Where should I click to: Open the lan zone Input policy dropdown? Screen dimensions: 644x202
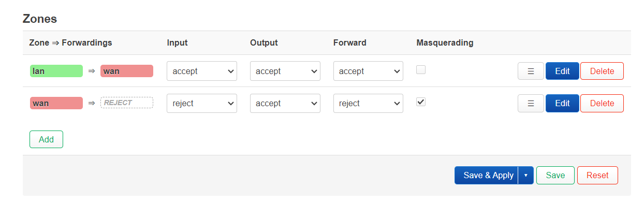click(202, 71)
